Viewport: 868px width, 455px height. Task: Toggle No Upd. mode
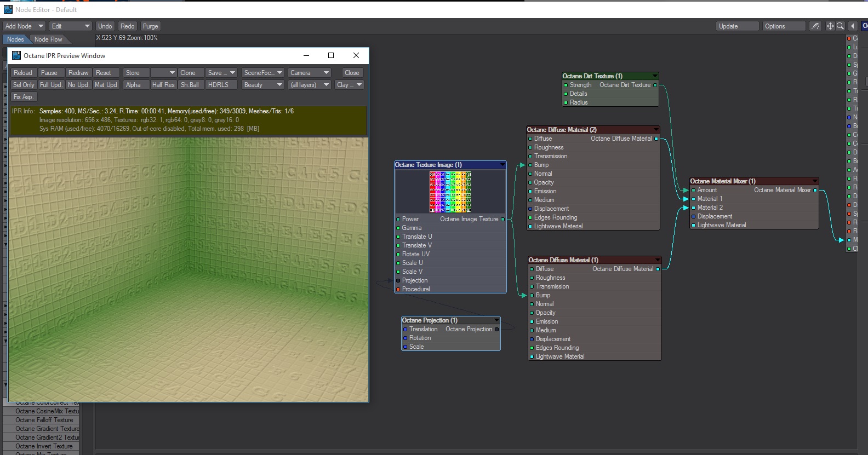coord(78,85)
